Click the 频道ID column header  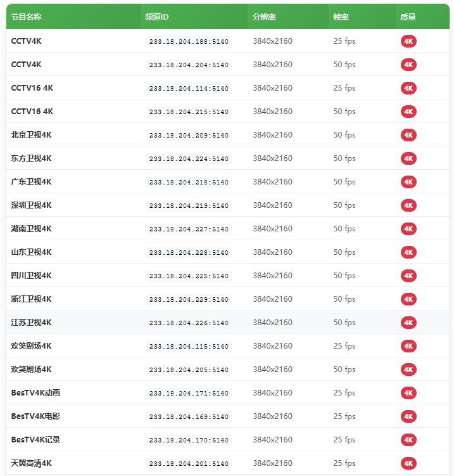156,17
